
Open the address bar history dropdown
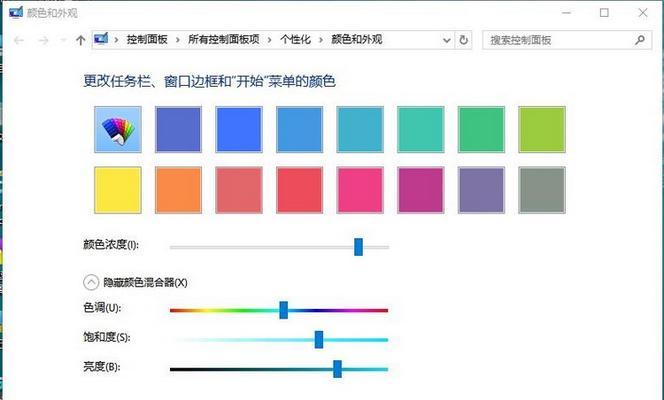(446, 40)
